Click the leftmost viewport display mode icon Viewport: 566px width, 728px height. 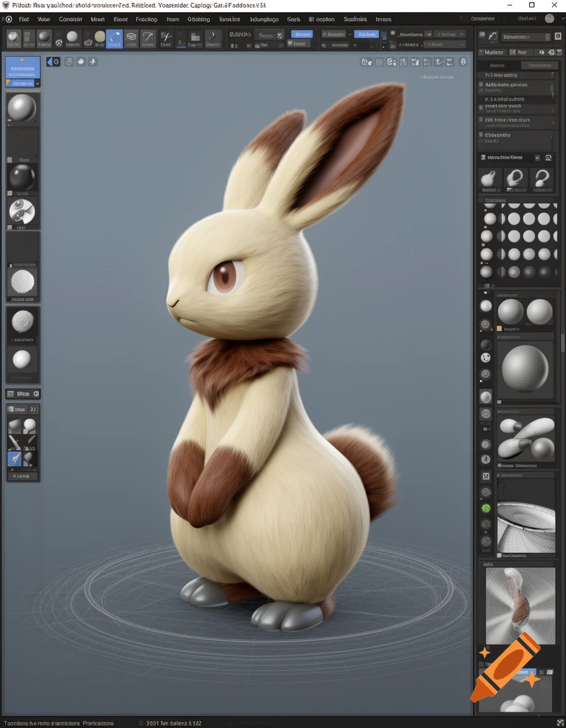[366, 62]
